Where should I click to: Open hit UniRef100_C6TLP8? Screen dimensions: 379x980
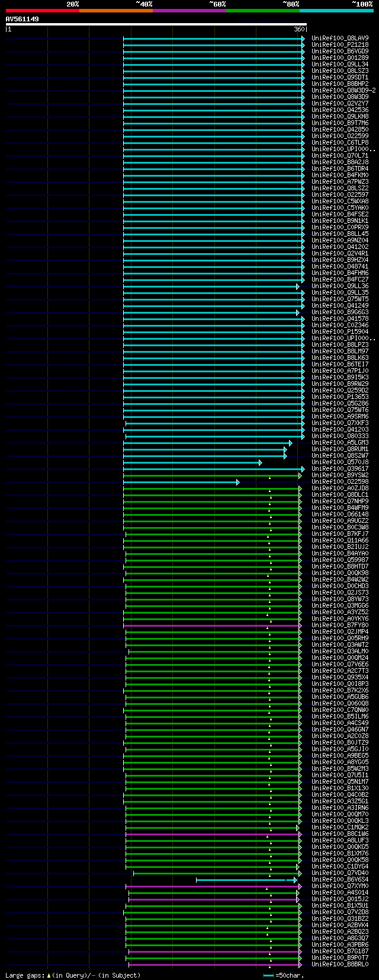coord(340,142)
